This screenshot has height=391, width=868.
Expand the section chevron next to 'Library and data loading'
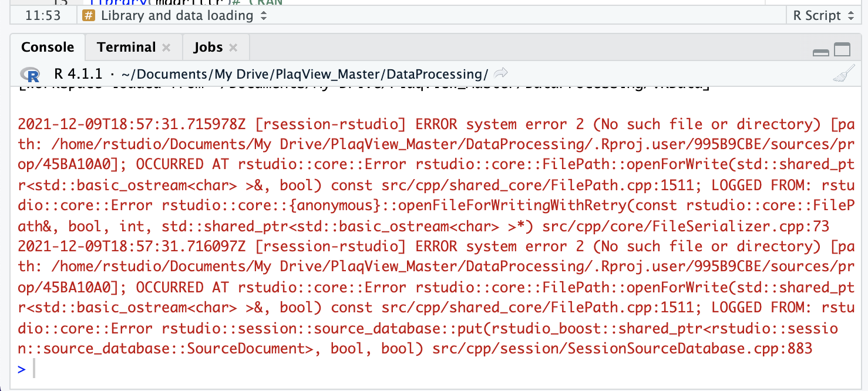(263, 16)
